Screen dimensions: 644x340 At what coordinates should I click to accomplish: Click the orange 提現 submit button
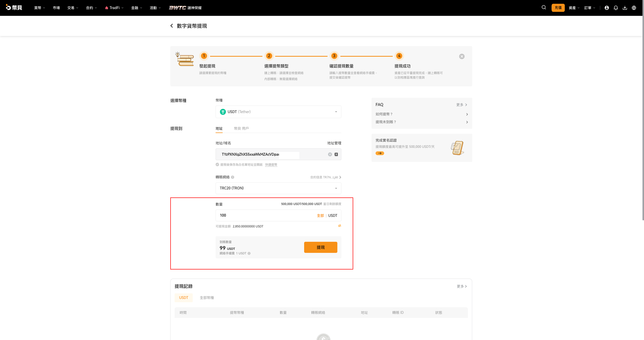coord(320,247)
